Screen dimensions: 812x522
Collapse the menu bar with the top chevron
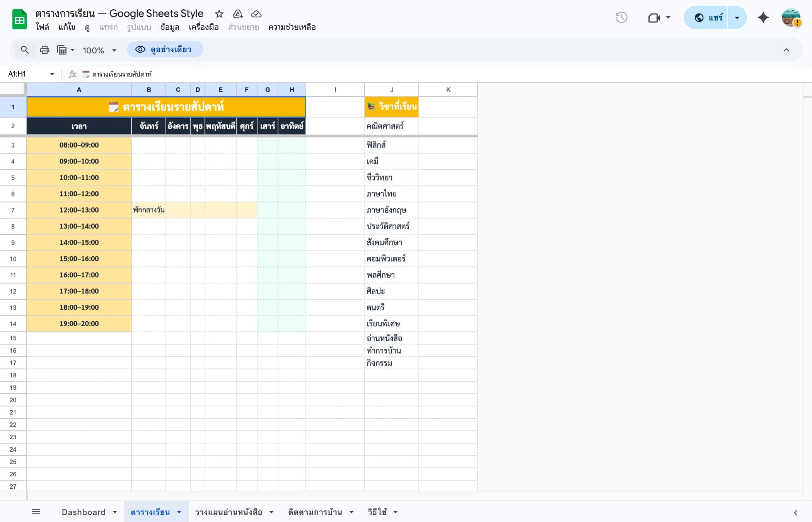(x=786, y=50)
